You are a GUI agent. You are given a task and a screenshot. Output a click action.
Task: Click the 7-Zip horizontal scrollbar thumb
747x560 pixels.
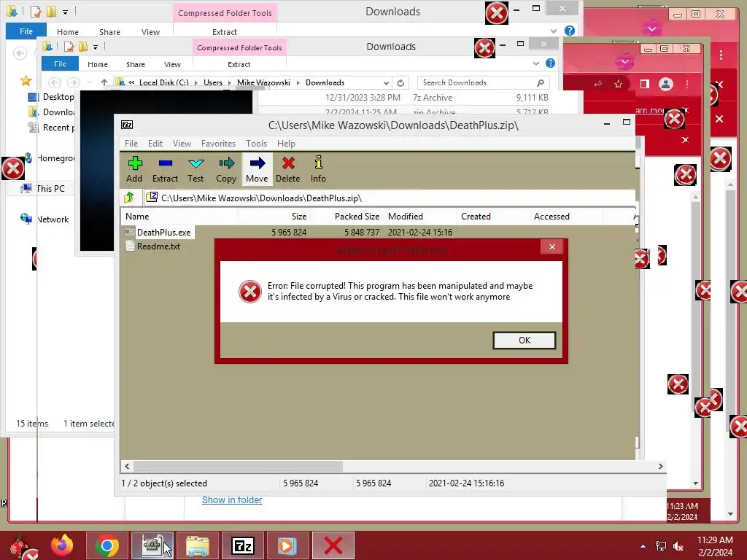tap(238, 466)
